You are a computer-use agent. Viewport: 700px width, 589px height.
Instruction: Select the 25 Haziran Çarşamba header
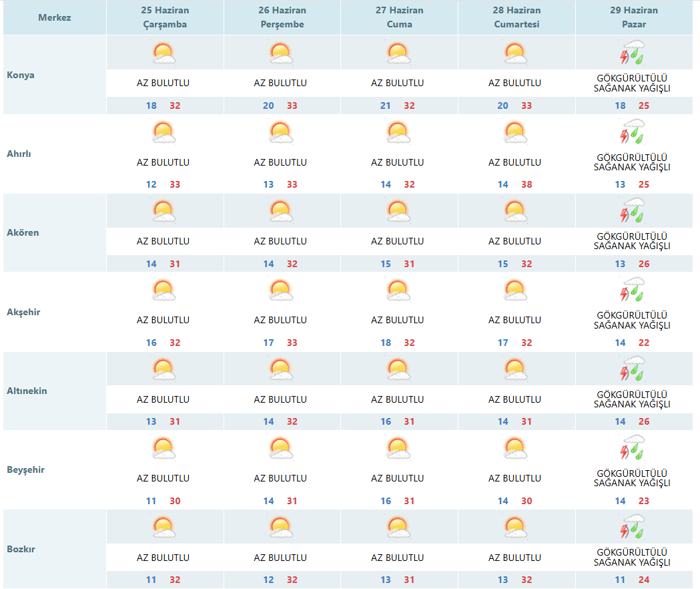[x=165, y=17]
